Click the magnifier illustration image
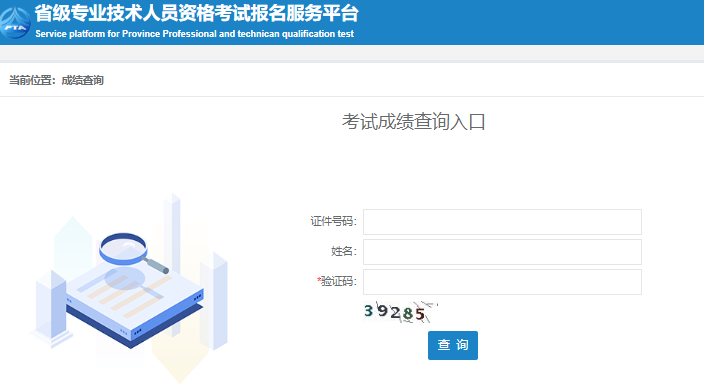This screenshot has width=704, height=387. coord(130,287)
